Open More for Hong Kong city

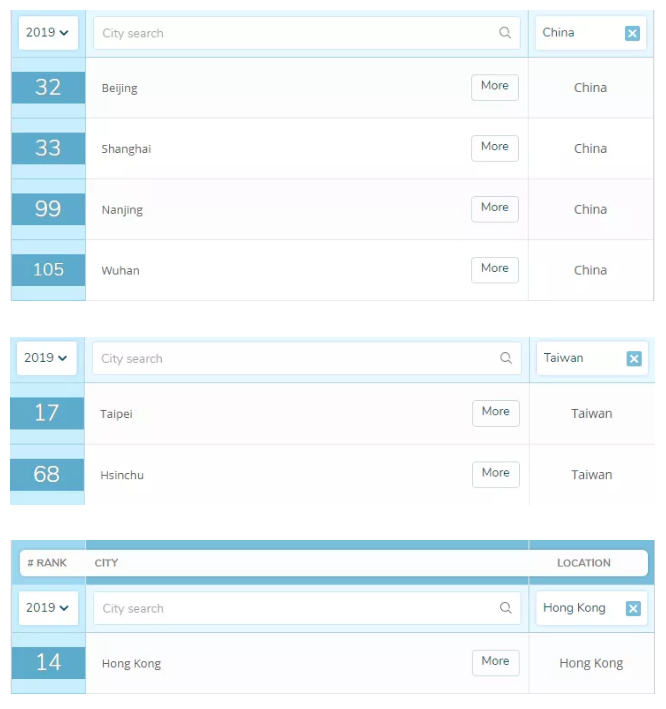pos(496,663)
